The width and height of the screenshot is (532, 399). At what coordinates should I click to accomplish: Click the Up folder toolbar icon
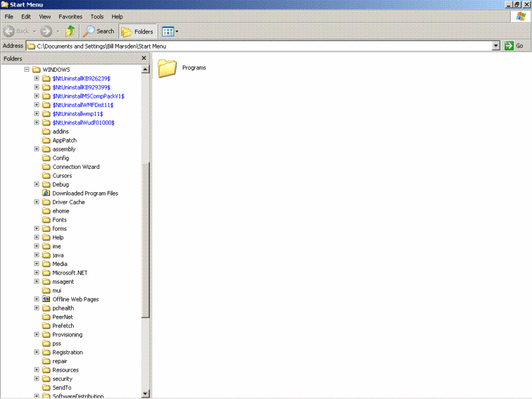70,31
